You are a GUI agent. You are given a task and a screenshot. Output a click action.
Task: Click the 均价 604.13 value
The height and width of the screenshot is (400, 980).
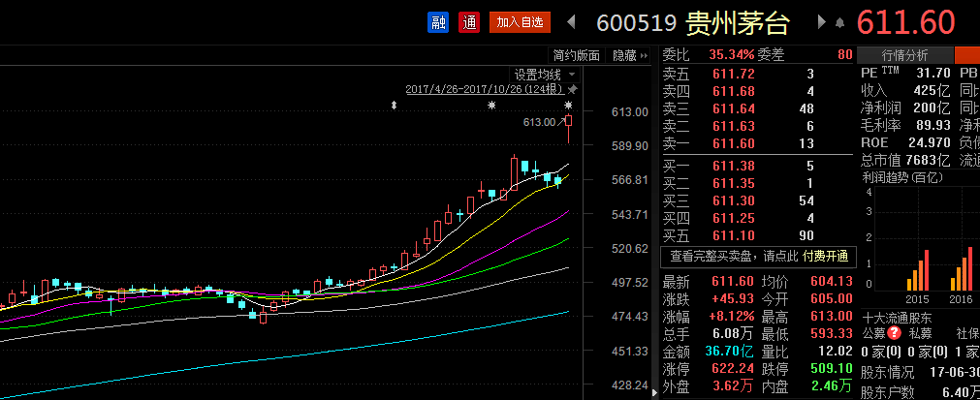[832, 282]
